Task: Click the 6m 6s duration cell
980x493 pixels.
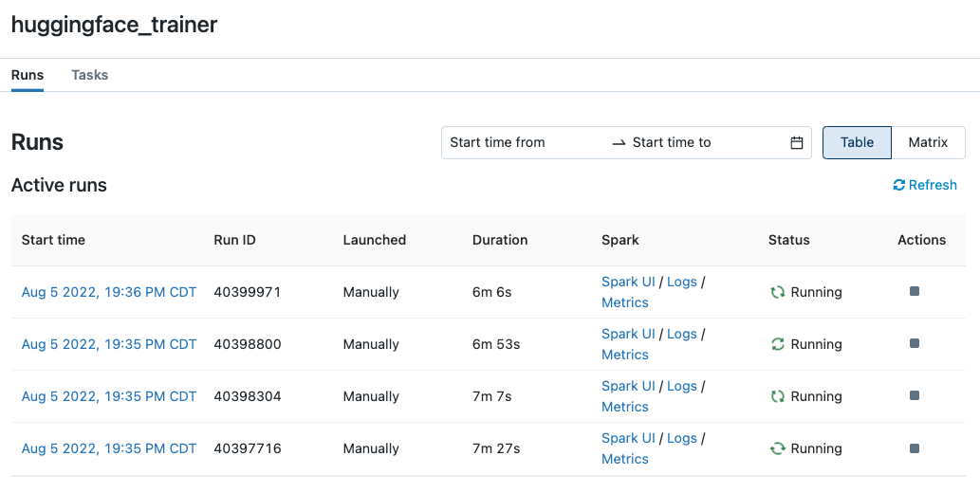Action: click(491, 292)
